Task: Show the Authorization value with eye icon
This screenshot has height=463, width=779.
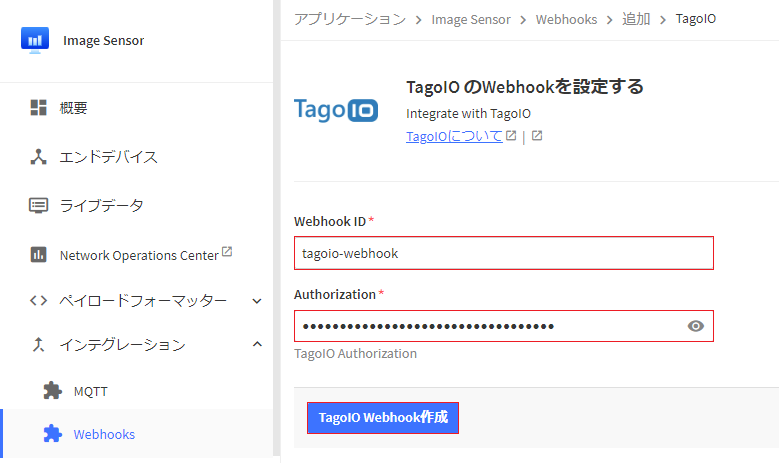Action: click(x=696, y=326)
